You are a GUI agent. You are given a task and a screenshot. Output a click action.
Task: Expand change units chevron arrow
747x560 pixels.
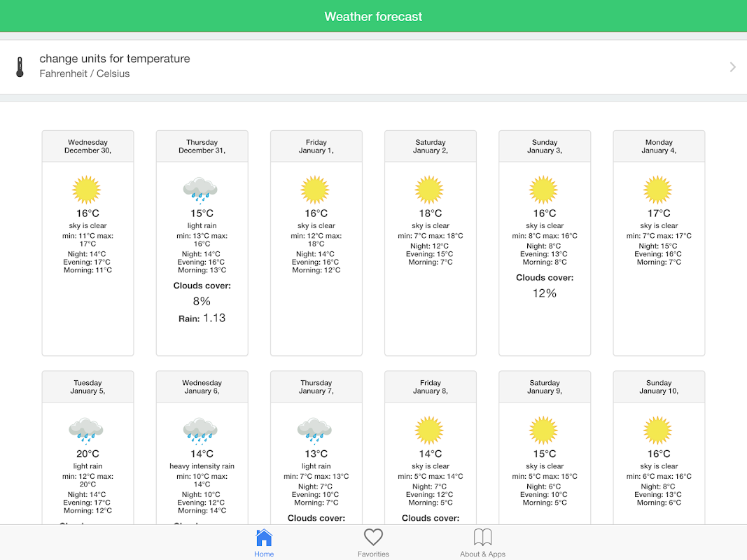click(732, 67)
